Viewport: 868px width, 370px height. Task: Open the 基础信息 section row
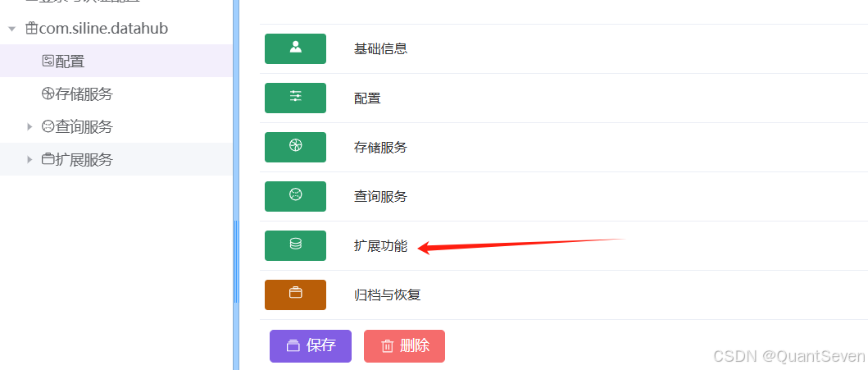click(564, 48)
